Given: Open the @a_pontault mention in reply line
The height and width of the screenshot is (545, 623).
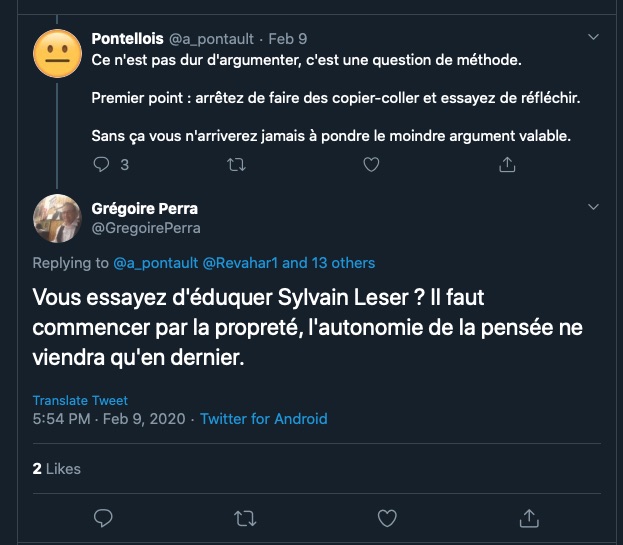Looking at the screenshot, I should [155, 263].
